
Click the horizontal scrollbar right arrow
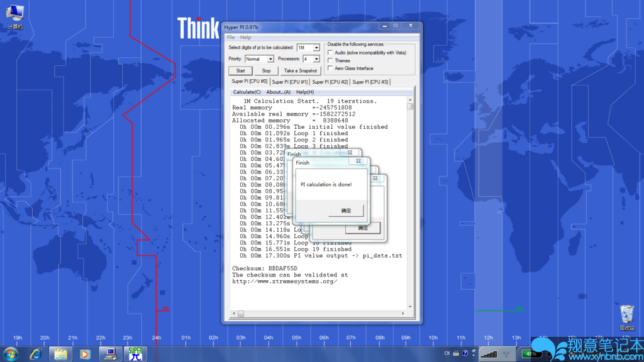coord(403,314)
